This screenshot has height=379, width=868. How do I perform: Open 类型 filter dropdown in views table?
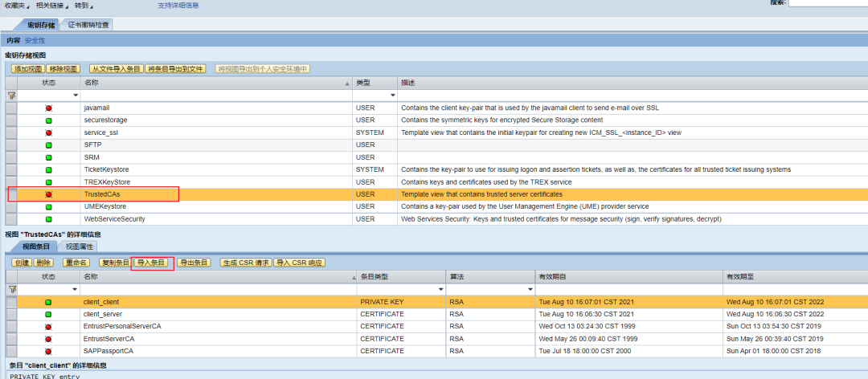click(392, 96)
